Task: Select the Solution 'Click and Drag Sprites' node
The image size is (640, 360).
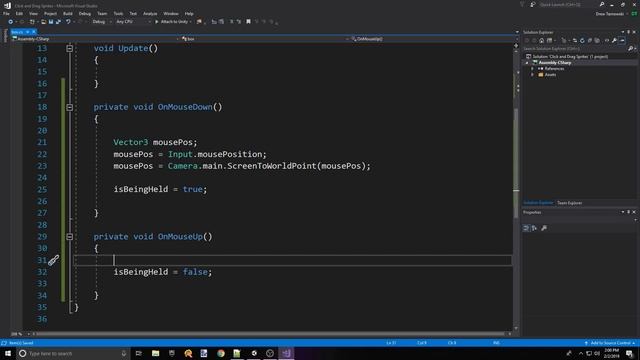Action: click(570, 56)
